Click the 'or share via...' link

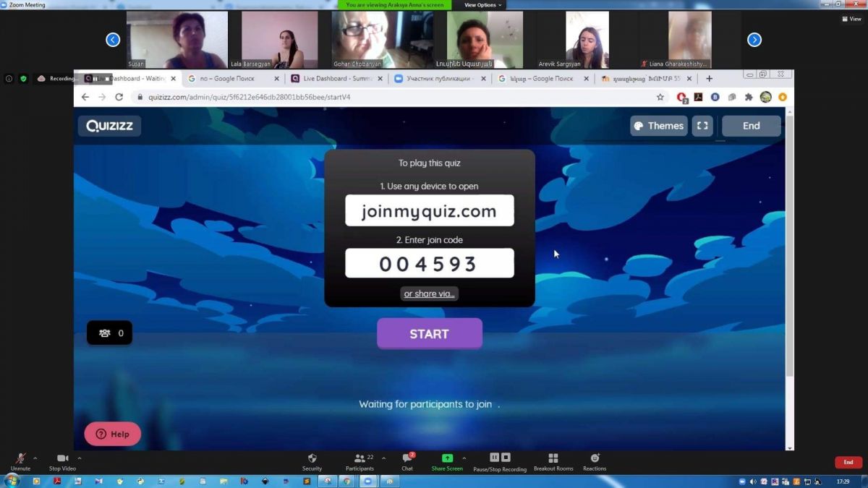pyautogui.click(x=430, y=294)
